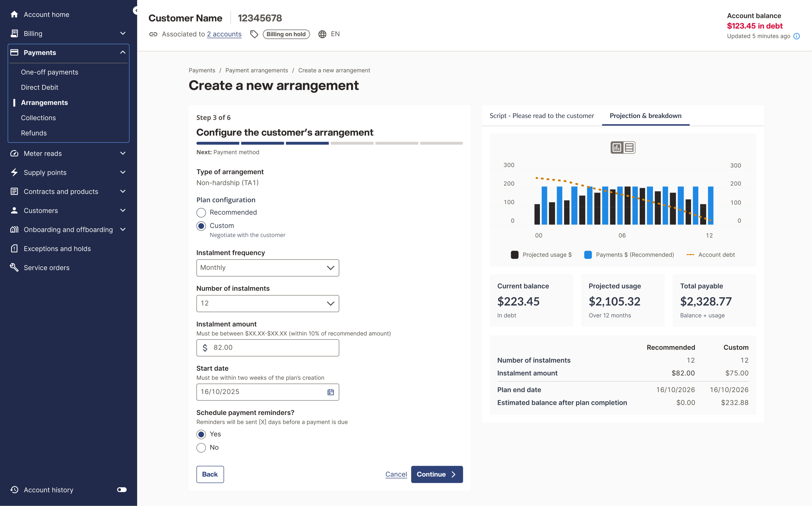The width and height of the screenshot is (812, 506).
Task: Open One-off payments in sidebar
Action: [50, 72]
